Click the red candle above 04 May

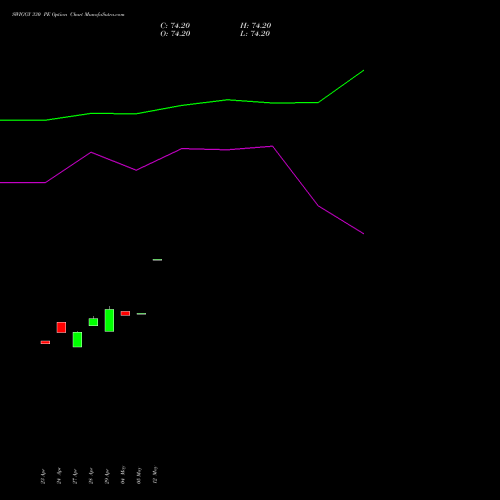click(125, 313)
